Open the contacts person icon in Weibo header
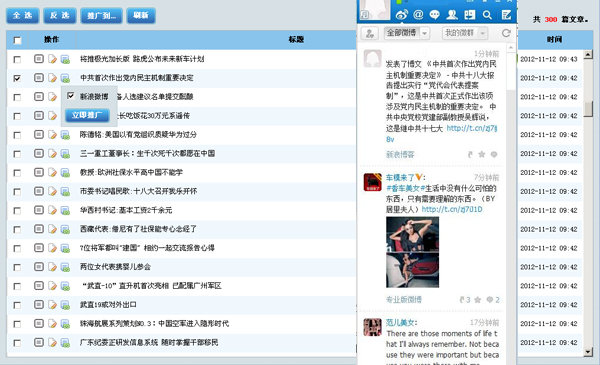 (452, 15)
